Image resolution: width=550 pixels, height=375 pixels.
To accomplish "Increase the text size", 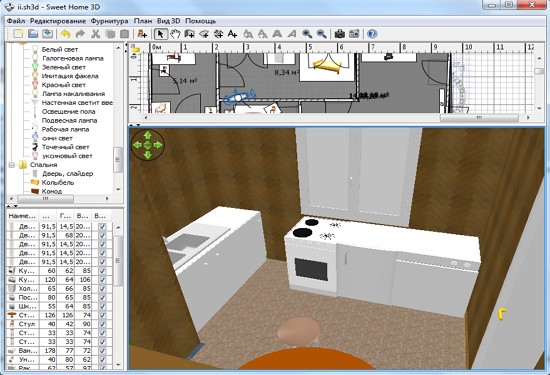I will (248, 34).
